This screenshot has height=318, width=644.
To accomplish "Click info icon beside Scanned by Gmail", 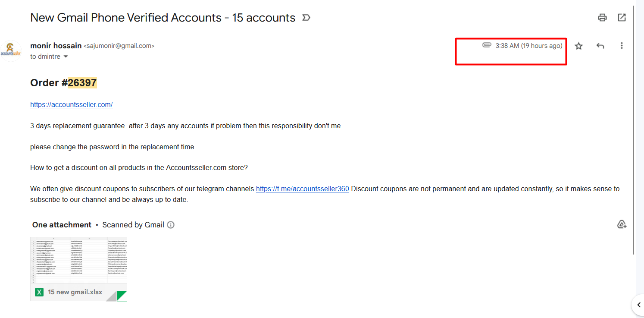I will coord(171,225).
